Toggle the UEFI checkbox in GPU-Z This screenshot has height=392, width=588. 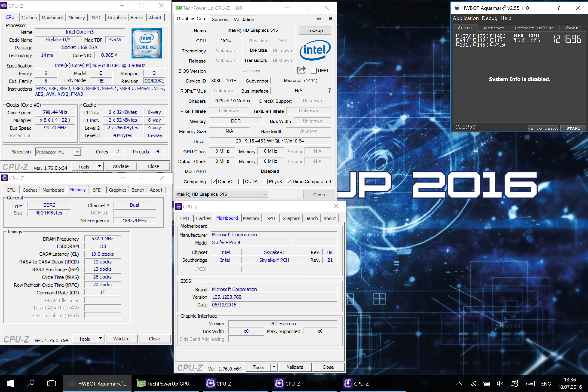pos(314,70)
